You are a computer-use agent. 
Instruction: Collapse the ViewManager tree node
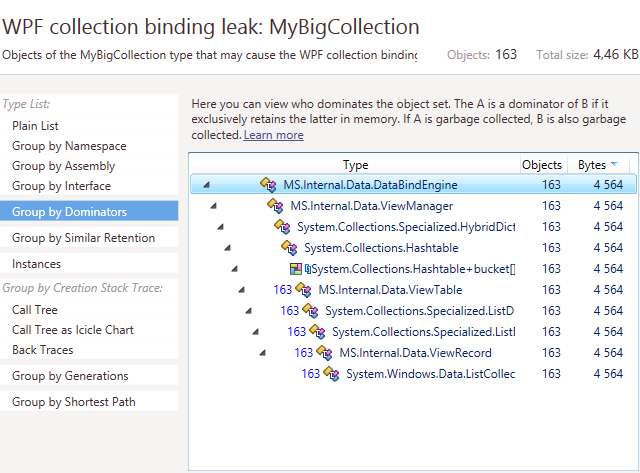(213, 206)
